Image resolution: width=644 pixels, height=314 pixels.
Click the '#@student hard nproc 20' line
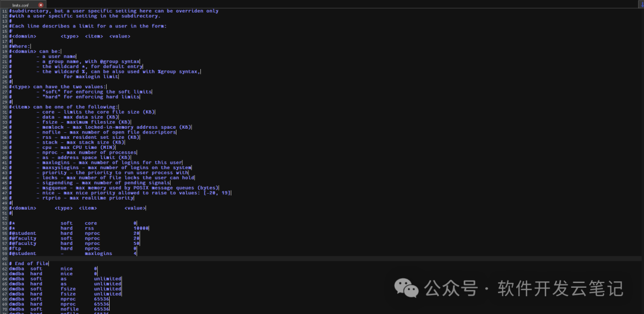pyautogui.click(x=75, y=233)
